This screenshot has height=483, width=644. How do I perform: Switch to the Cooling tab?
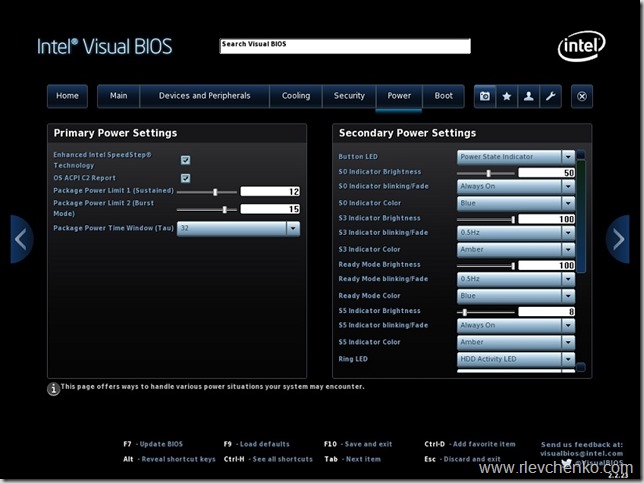[296, 96]
